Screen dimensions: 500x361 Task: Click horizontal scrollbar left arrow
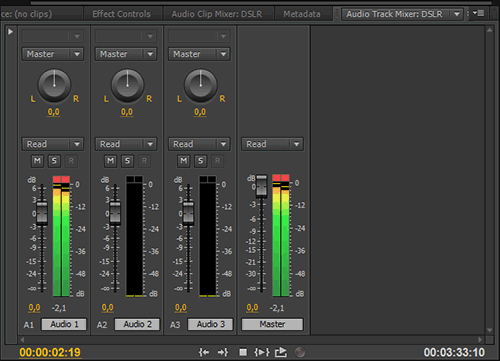click(22, 340)
